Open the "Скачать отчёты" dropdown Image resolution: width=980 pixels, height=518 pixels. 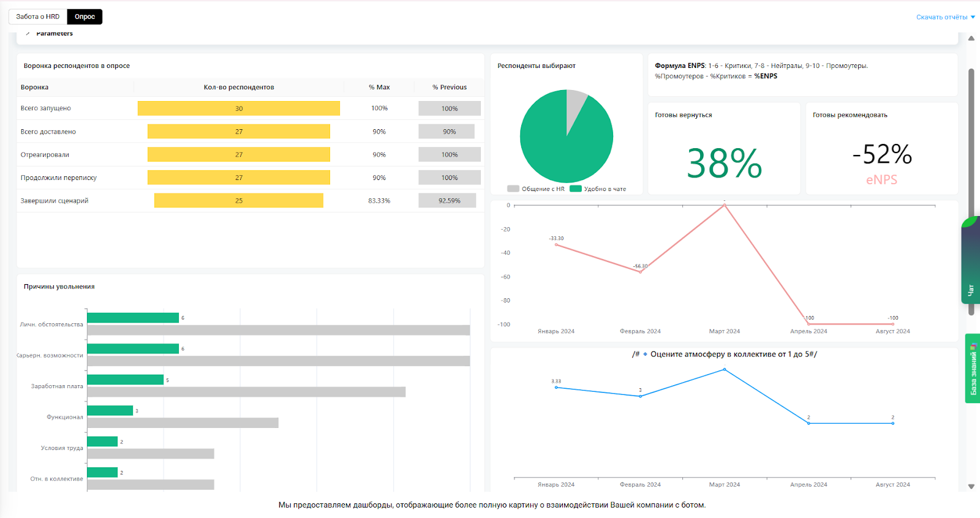pyautogui.click(x=945, y=17)
